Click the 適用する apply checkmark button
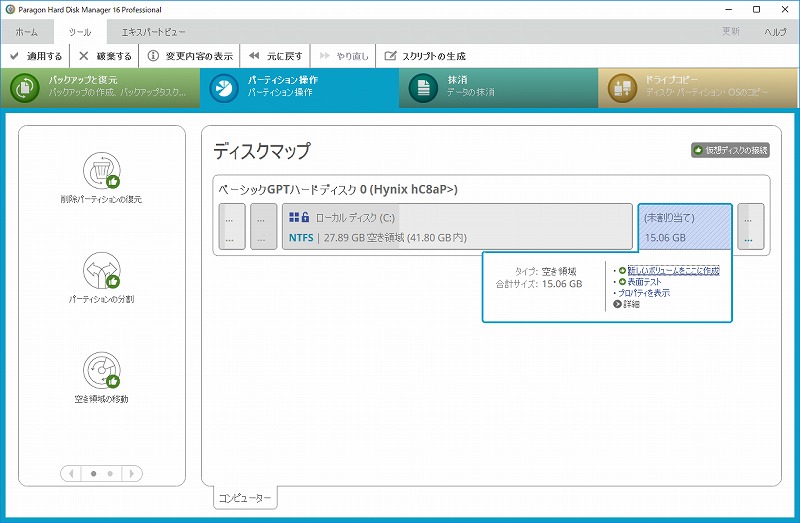Image resolution: width=800 pixels, height=523 pixels. click(36, 56)
